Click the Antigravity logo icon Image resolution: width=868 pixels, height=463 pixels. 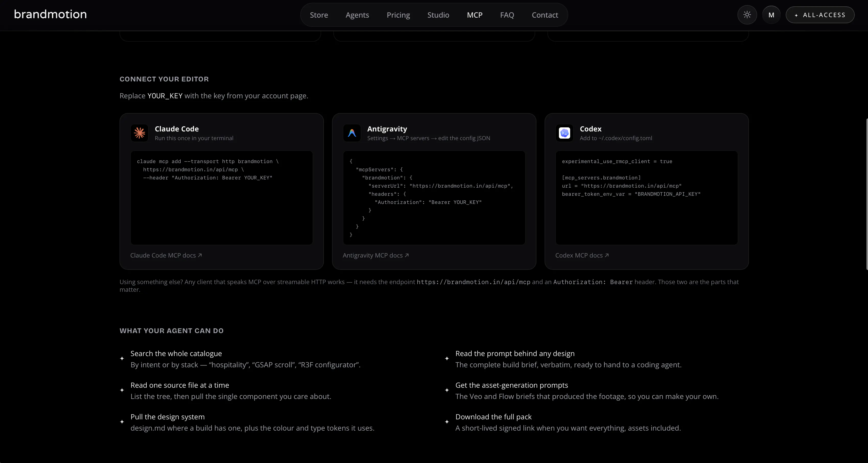click(352, 133)
